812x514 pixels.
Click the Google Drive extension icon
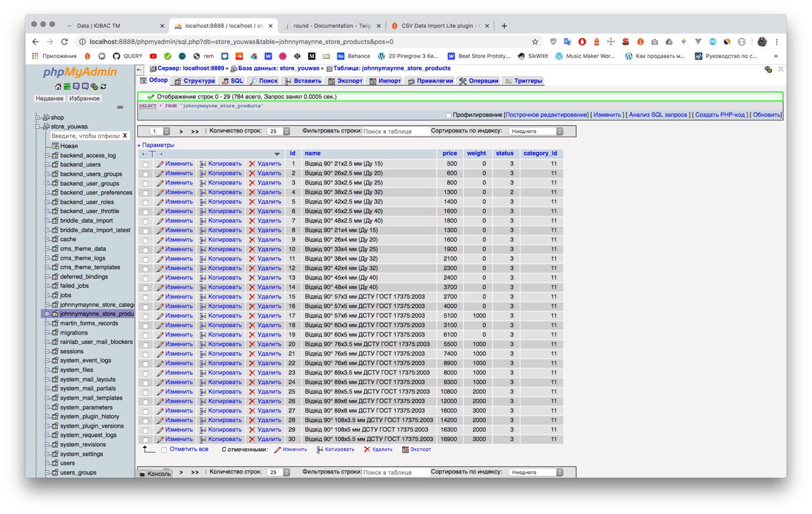(x=669, y=42)
